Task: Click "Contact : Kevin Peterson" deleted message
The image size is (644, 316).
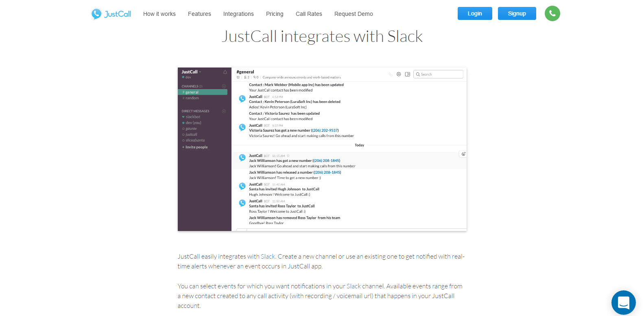Action: click(x=295, y=102)
